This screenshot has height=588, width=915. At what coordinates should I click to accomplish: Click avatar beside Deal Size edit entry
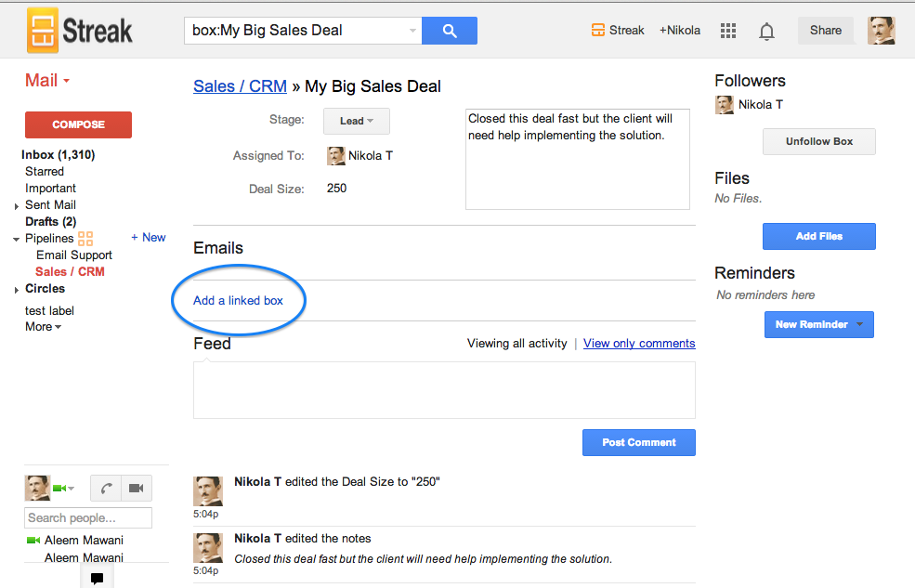pyautogui.click(x=208, y=491)
